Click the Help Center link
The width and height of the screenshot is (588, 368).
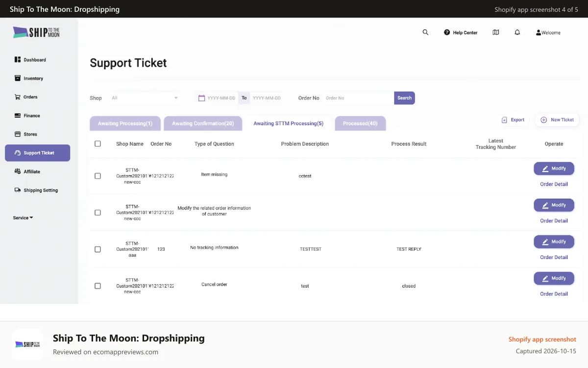(x=465, y=33)
